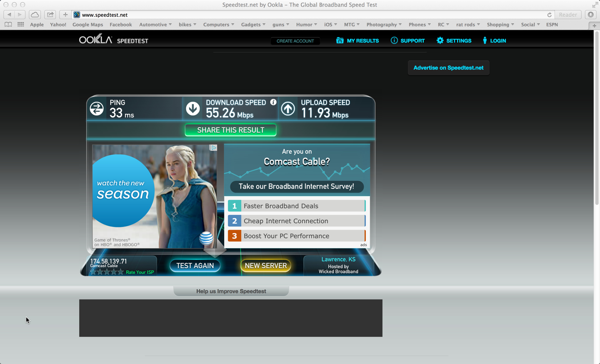
Task: Add bookmark with the plus button
Action: pyautogui.click(x=65, y=15)
